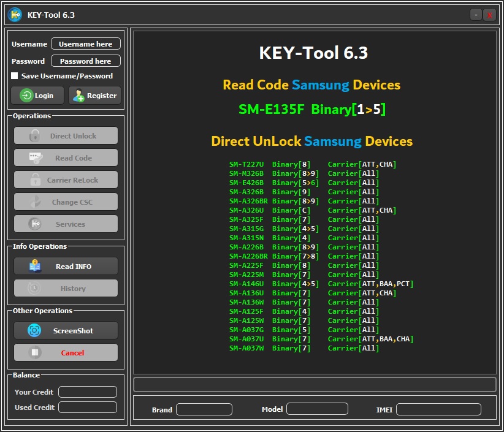Click the IMEI field
Screen dimensions: 504x432
439,409
